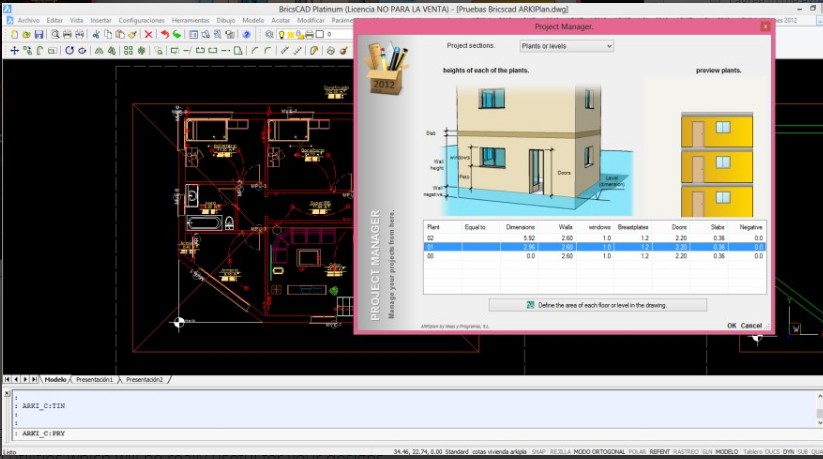The height and width of the screenshot is (459, 823).
Task: Select highlighted plant row 01
Action: point(595,247)
